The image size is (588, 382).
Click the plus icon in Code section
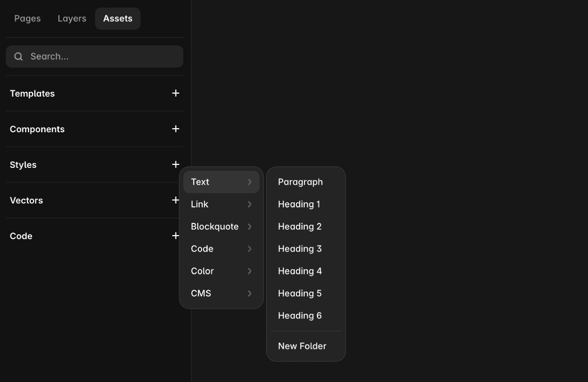(x=175, y=236)
